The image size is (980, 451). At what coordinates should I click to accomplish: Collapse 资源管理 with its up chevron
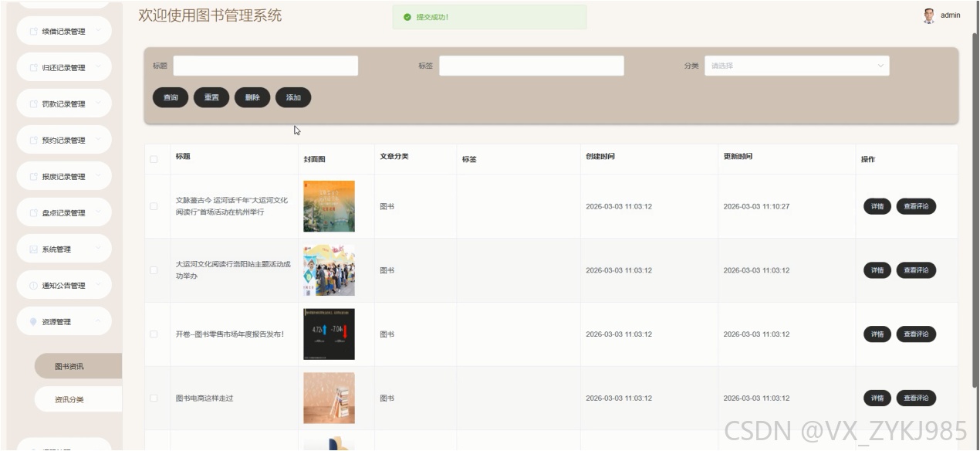click(98, 320)
